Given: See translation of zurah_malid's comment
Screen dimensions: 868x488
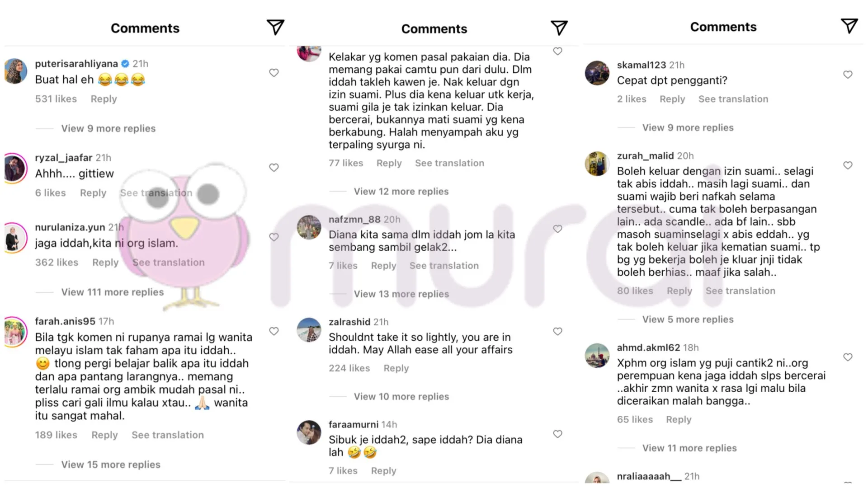Looking at the screenshot, I should (x=740, y=291).
